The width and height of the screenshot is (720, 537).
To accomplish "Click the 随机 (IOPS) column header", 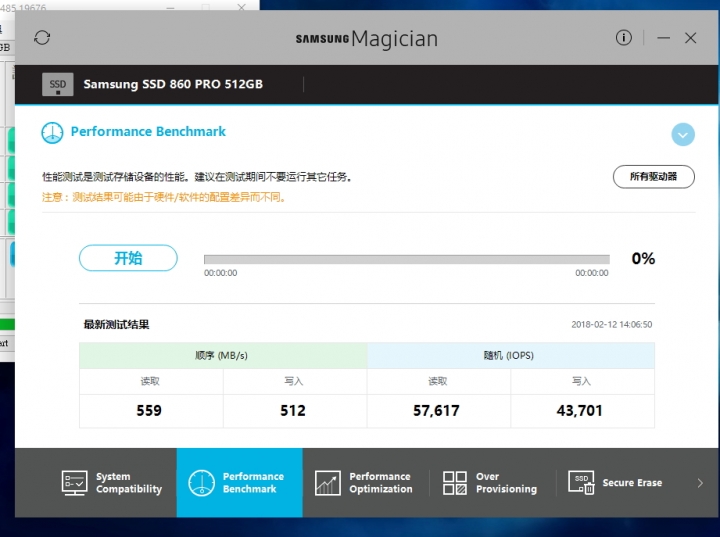I will coord(511,355).
